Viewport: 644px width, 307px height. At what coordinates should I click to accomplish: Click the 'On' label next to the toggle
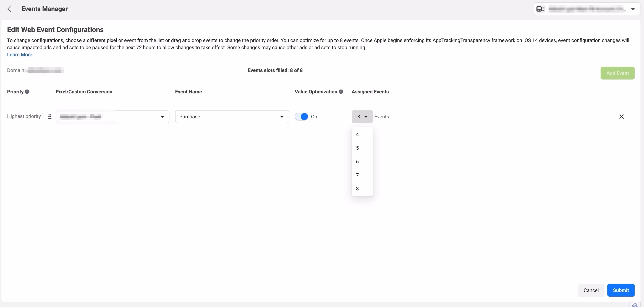tap(314, 117)
